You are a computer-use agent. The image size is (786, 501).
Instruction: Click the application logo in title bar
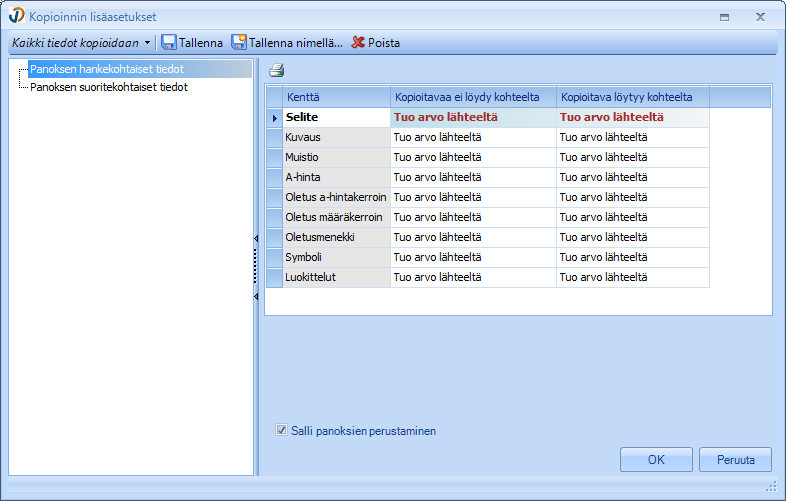coord(16,16)
